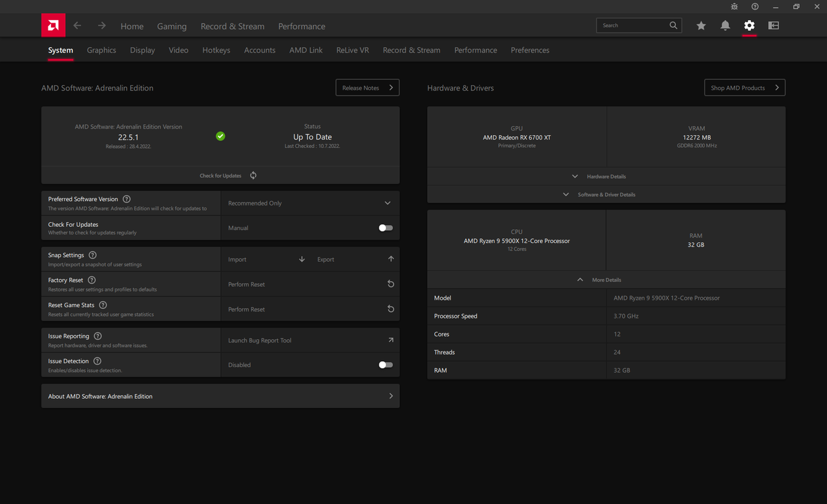Show help for Factory Reset
The height and width of the screenshot is (504, 827).
tap(92, 280)
